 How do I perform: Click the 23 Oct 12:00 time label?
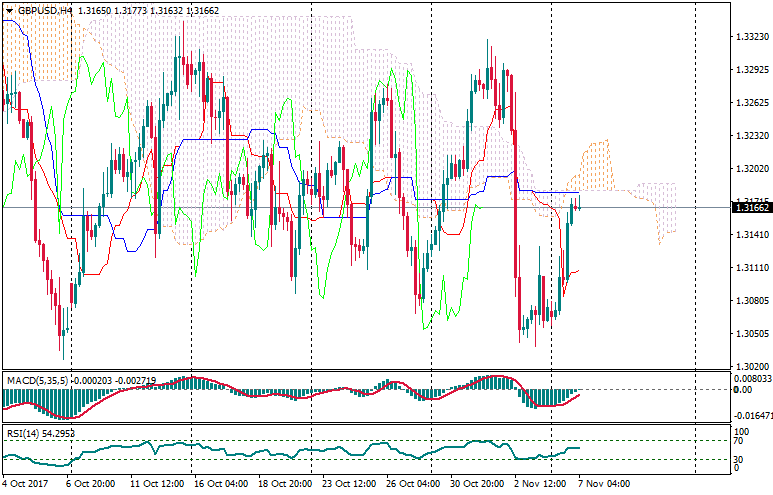tap(349, 484)
